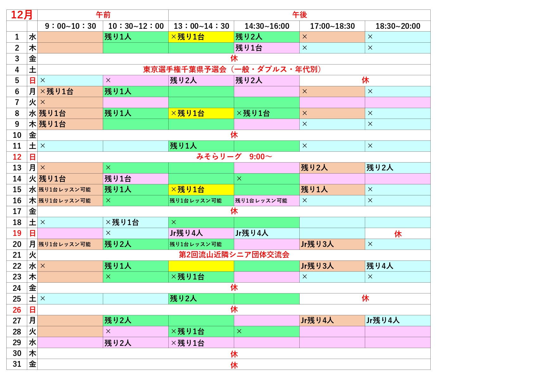Click the × on day 14 at 14:30
Screen dimensions: 555x392
click(x=239, y=179)
